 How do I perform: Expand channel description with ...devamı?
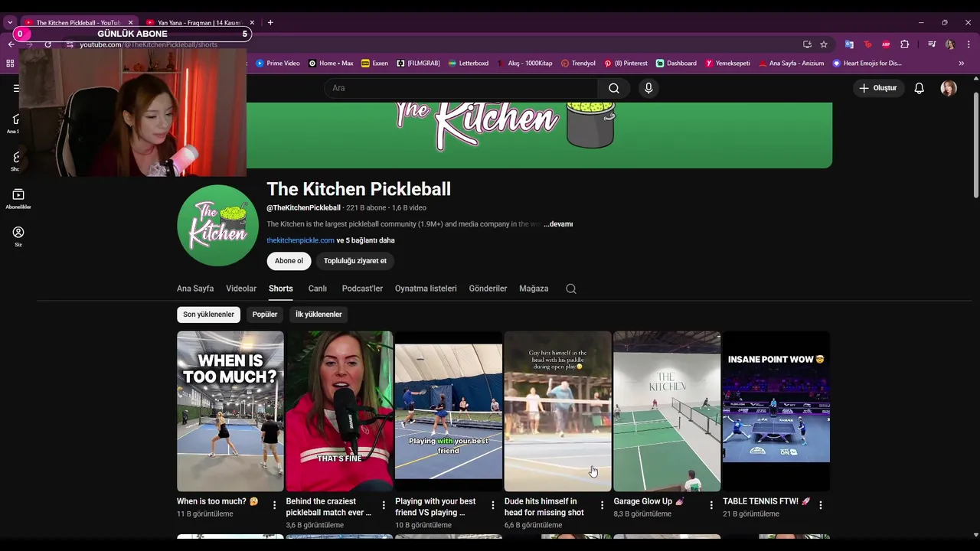tap(558, 224)
